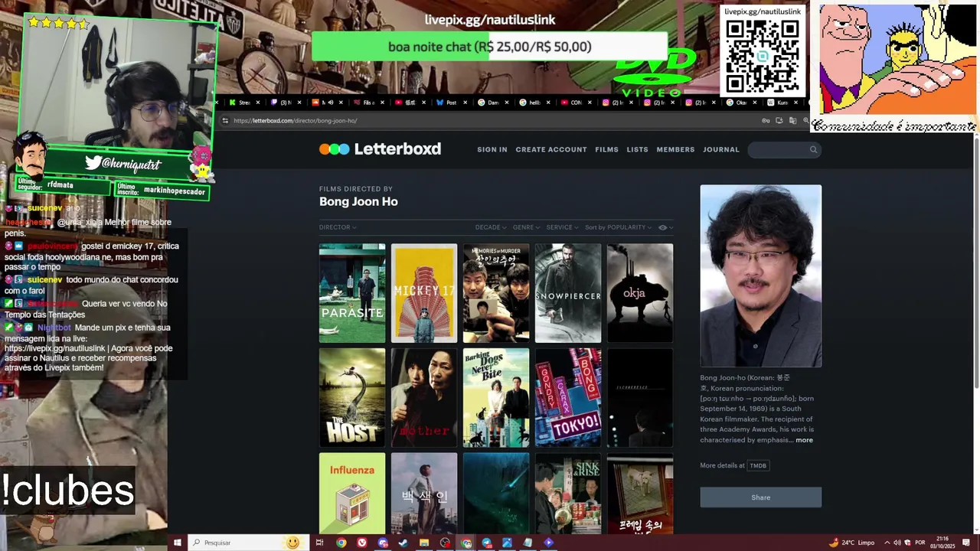Open The Host film poster
This screenshot has height=551, width=980.
pyautogui.click(x=352, y=398)
